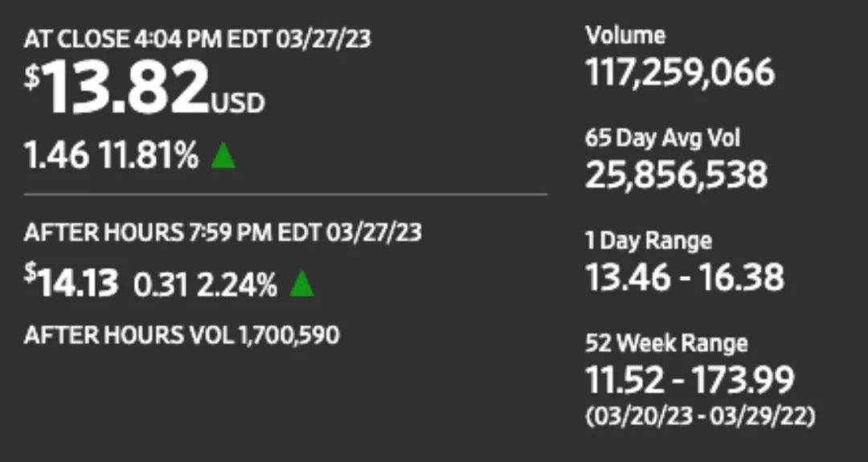Image resolution: width=868 pixels, height=462 pixels.
Task: Click the average volume 25,856,538
Action: point(676,175)
